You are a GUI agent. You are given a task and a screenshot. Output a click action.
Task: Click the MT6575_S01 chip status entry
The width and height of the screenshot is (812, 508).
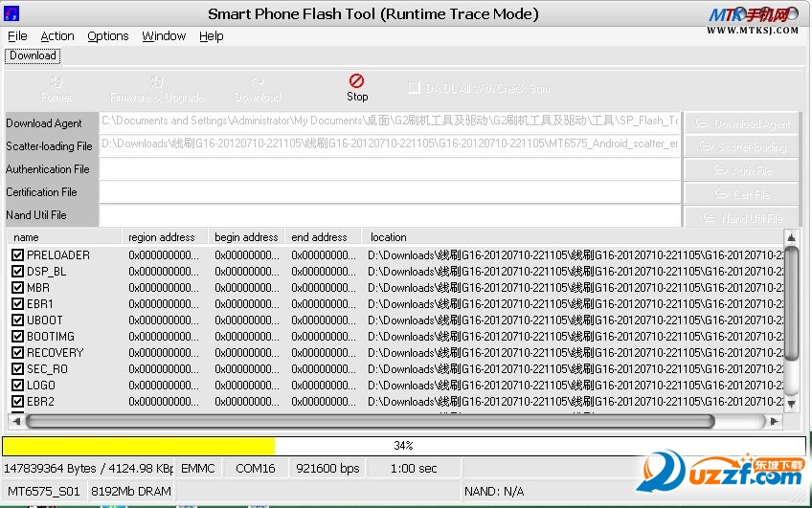click(44, 491)
